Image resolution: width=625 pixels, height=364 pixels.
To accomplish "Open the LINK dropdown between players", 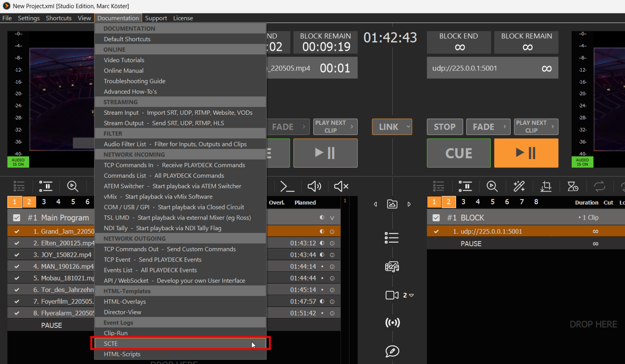I will coord(408,127).
